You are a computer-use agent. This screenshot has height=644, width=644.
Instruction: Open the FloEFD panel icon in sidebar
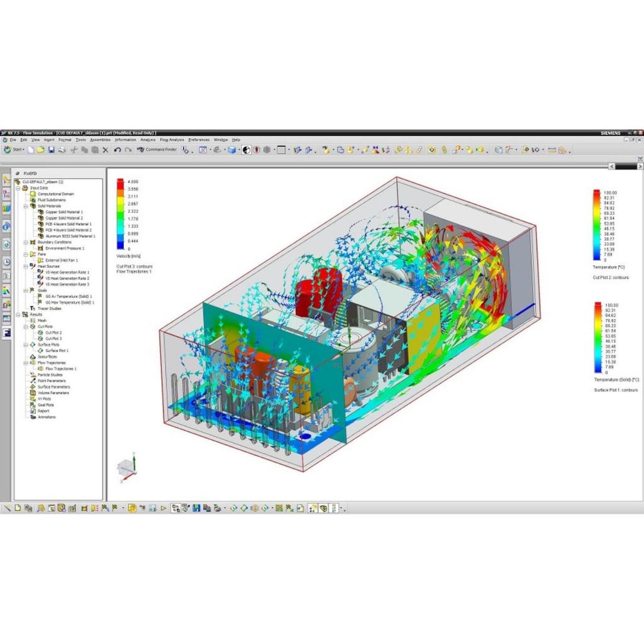point(6,332)
